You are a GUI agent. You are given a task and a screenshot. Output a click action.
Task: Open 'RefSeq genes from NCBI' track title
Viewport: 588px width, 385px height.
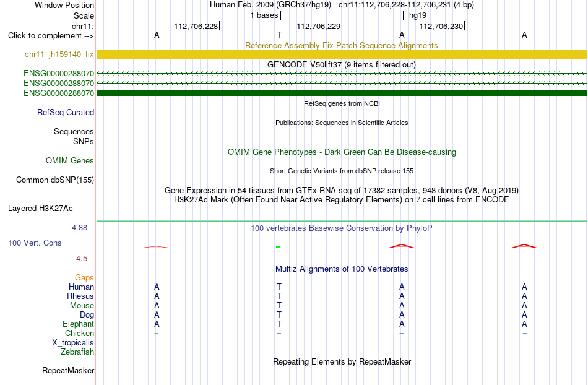point(342,103)
